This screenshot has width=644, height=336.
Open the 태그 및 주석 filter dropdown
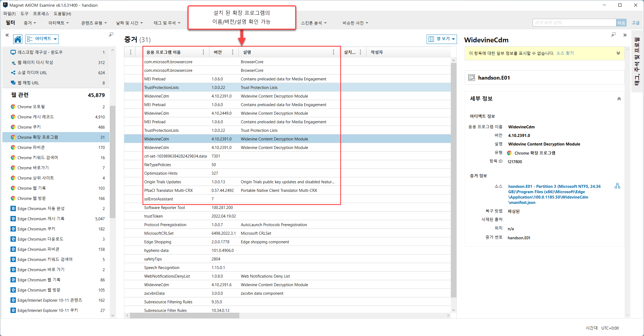coord(167,23)
